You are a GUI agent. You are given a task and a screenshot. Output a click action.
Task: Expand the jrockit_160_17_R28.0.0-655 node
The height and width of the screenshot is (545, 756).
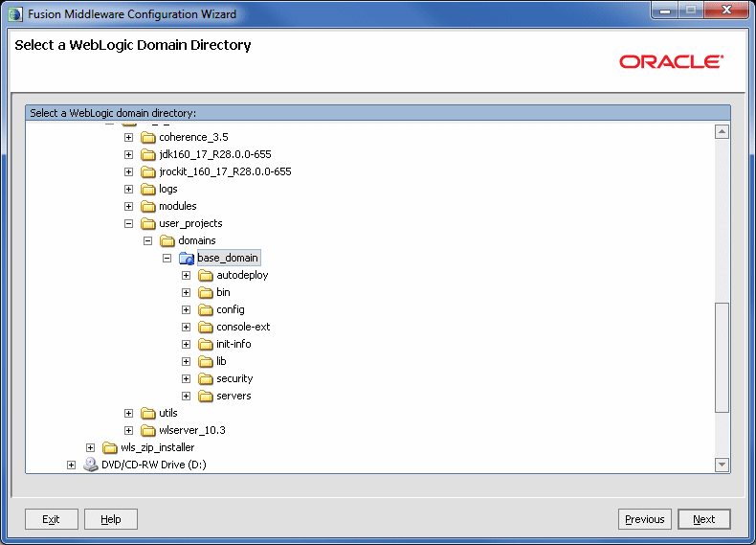(x=129, y=171)
